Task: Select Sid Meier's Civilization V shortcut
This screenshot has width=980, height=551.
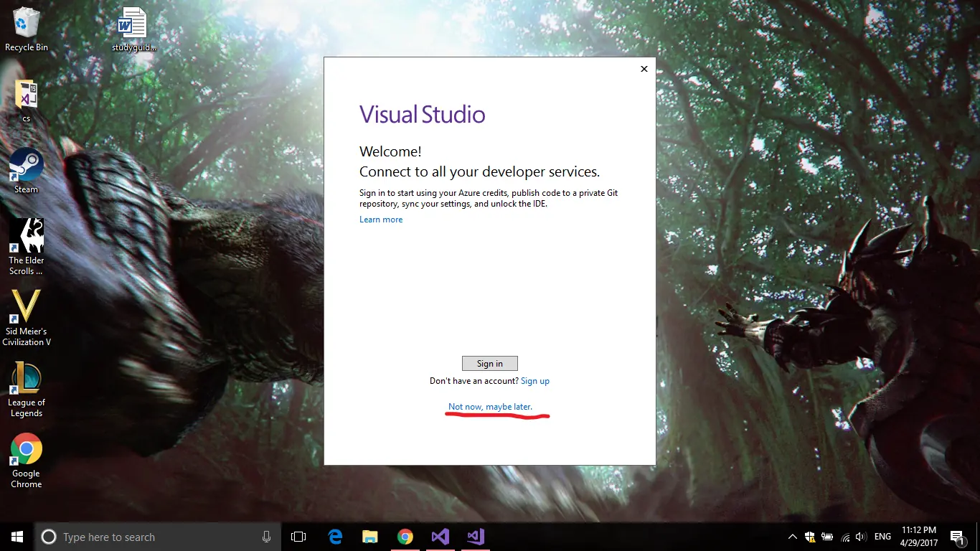Action: tap(27, 318)
